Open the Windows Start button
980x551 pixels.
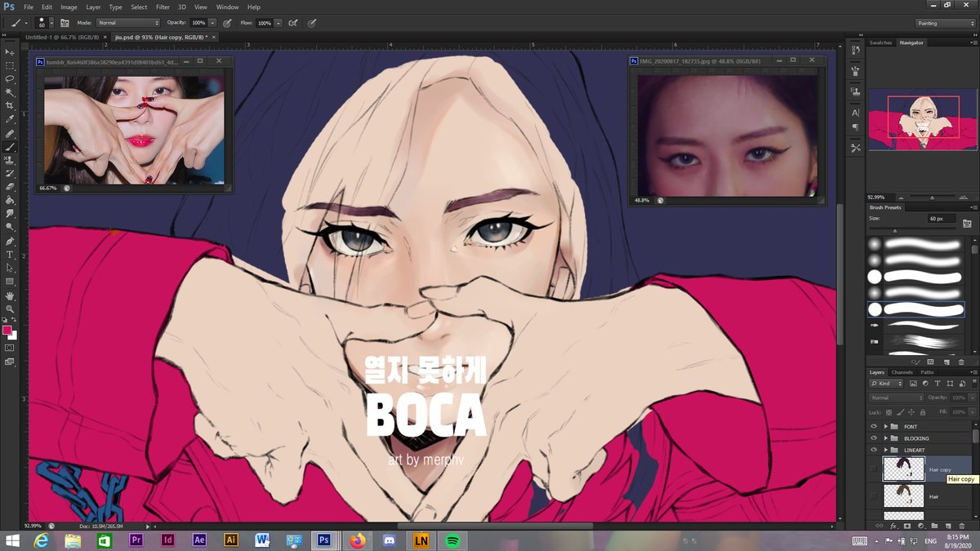pyautogui.click(x=14, y=540)
